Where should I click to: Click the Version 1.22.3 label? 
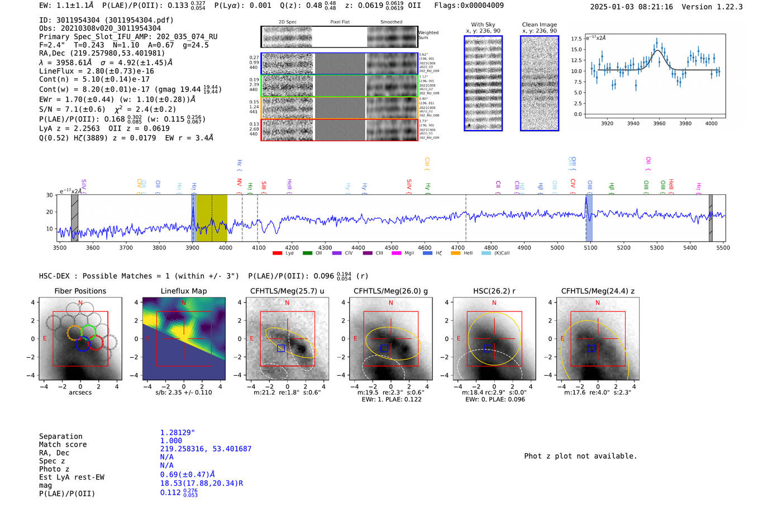[712, 7]
